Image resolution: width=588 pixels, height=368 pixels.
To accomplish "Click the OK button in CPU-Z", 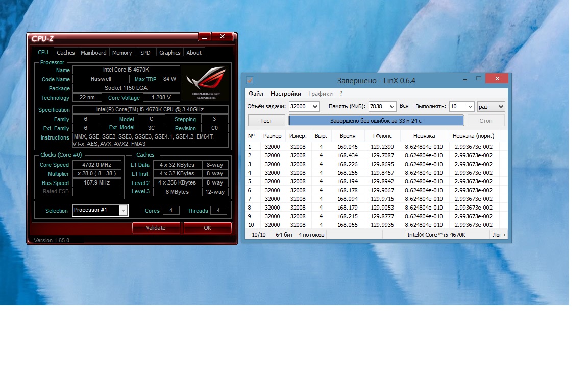I will pyautogui.click(x=207, y=228).
